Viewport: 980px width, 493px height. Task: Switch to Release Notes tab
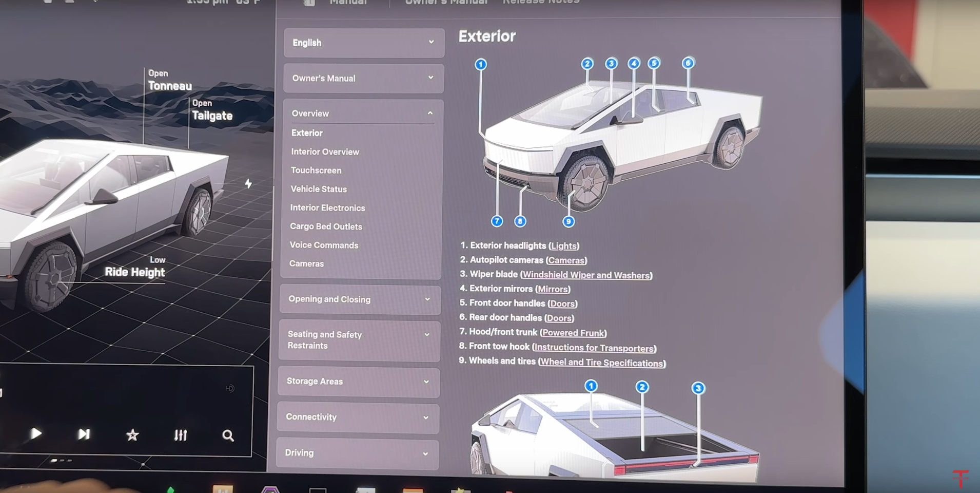[x=541, y=2]
